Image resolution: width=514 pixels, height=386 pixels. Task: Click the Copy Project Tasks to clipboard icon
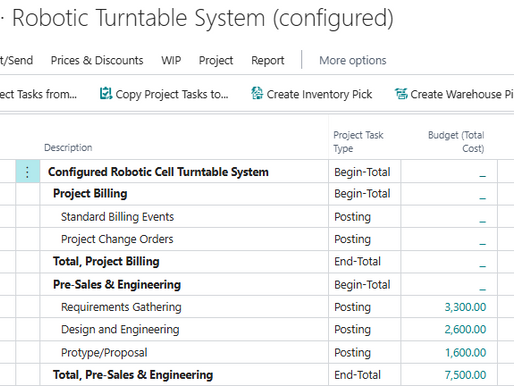tap(106, 93)
